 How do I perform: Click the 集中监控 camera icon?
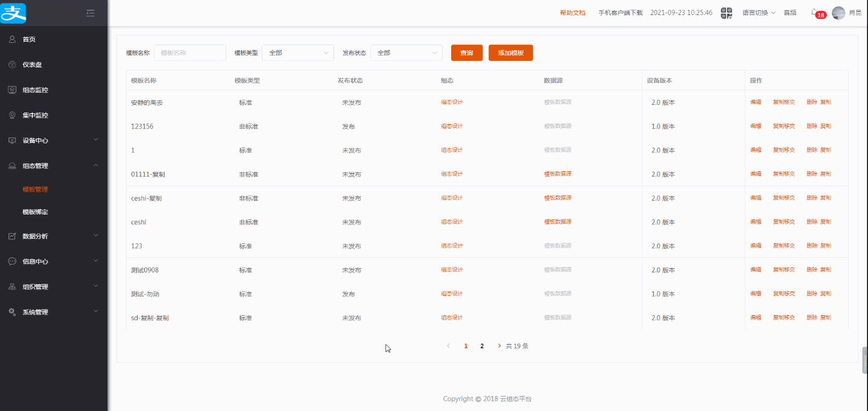pos(11,115)
